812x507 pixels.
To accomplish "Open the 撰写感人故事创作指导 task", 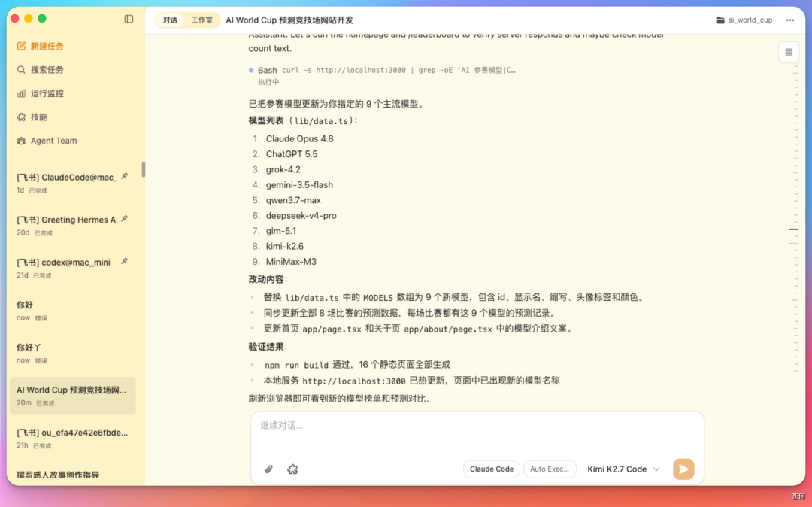I will click(72, 475).
